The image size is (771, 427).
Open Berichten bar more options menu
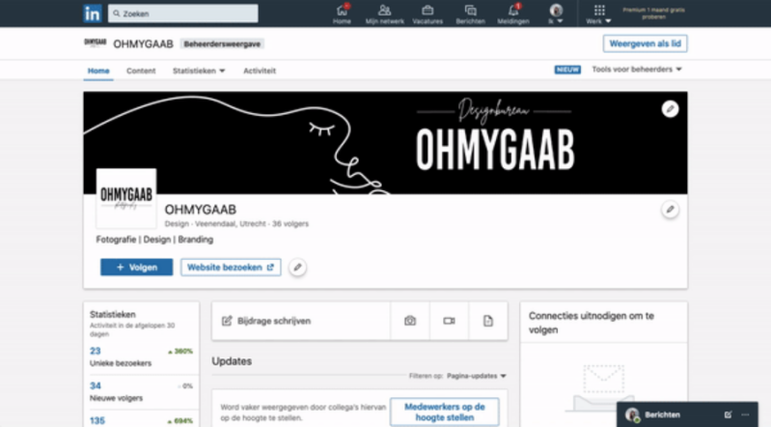(x=745, y=415)
